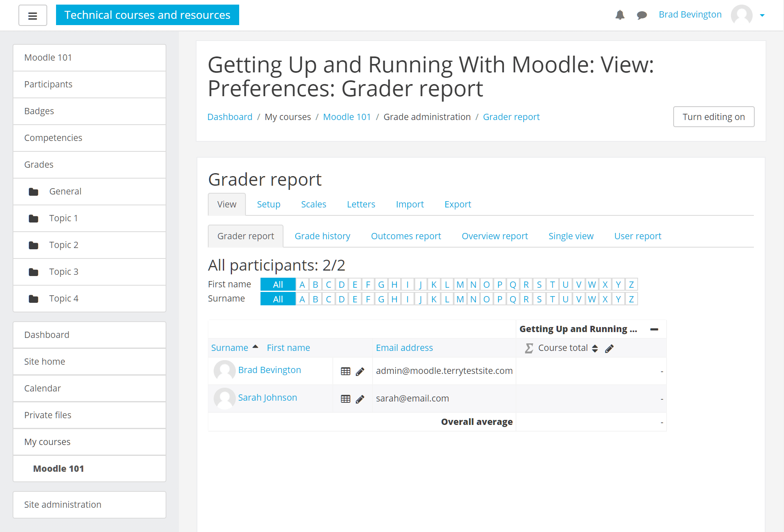
Task: Click Technical courses and resources site title
Action: (x=147, y=15)
